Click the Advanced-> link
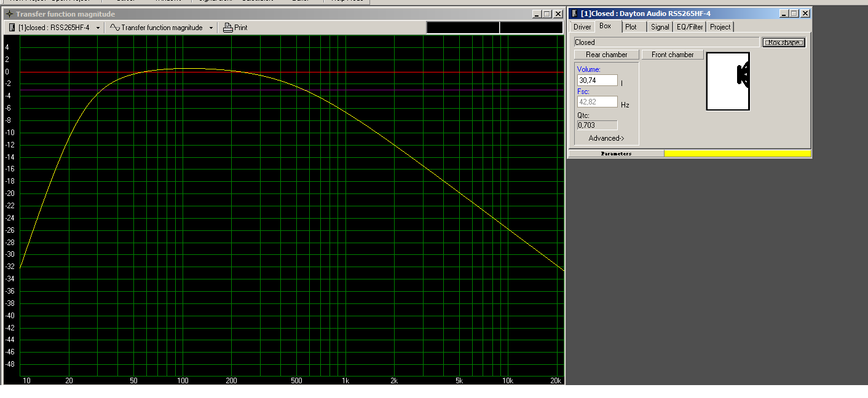 [607, 138]
